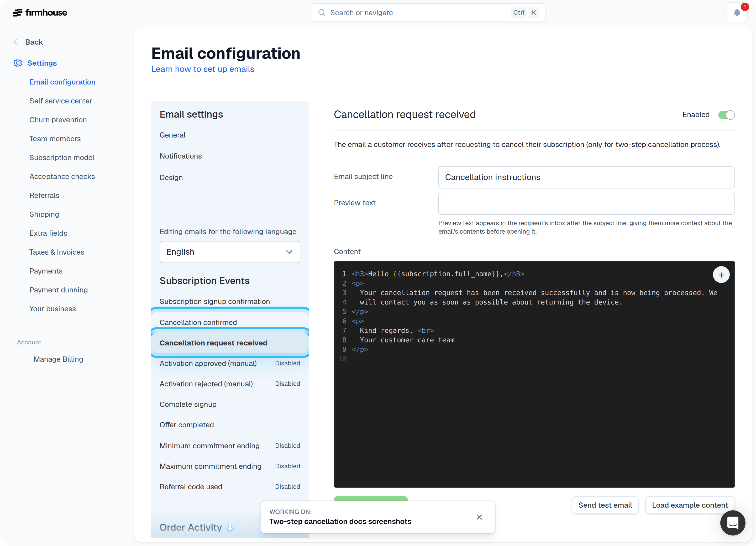Click the Order Activity down arrow
This screenshot has height=546, width=756.
pos(230,527)
